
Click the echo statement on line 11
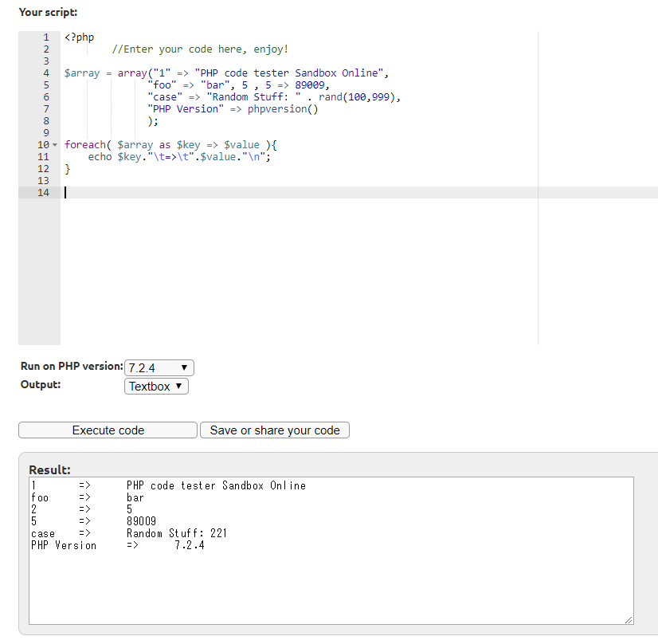click(x=100, y=157)
